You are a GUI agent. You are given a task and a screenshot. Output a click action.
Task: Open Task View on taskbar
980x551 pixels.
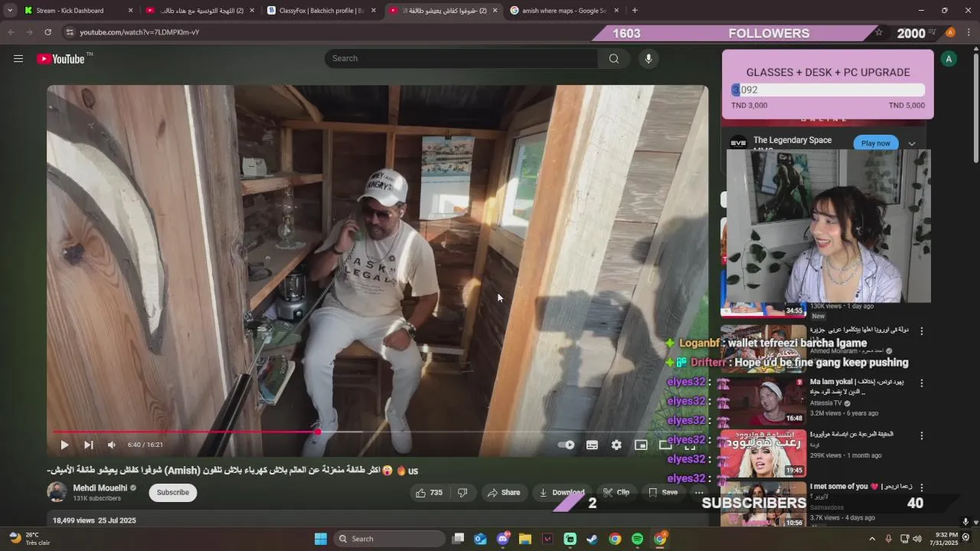[x=458, y=539]
